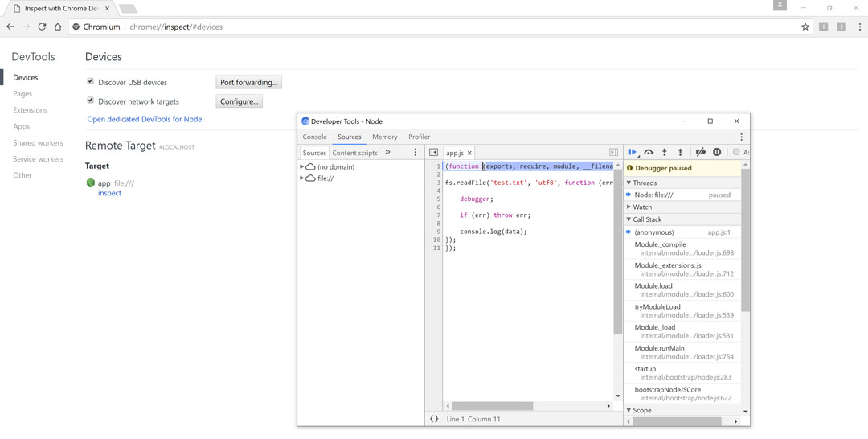Deactivate breakpoints in debugger toolbar
The width and height of the screenshot is (868, 439).
coord(700,152)
